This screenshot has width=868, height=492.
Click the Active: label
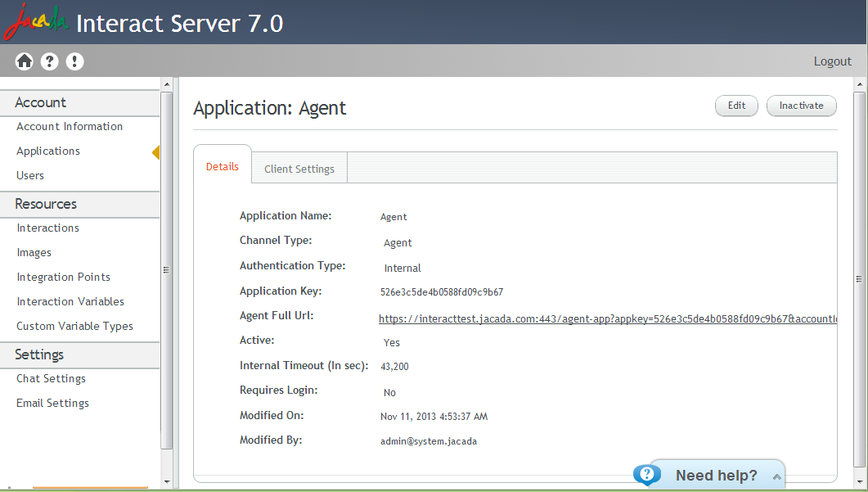click(257, 341)
